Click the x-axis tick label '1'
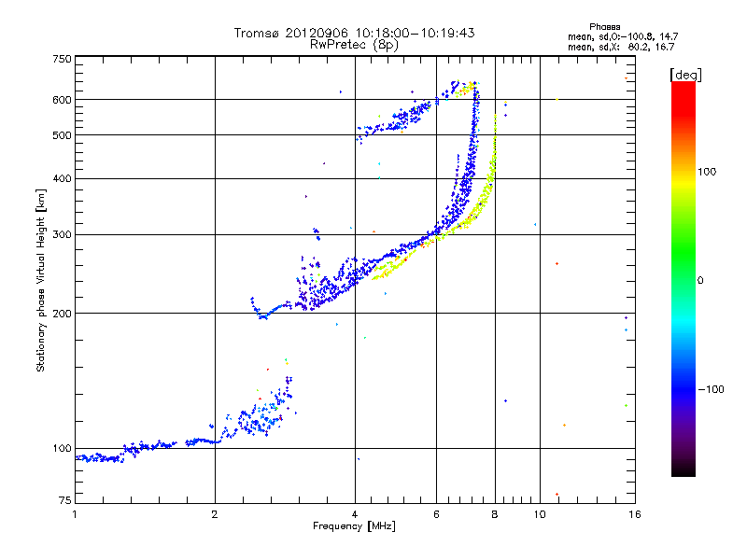 [75, 514]
